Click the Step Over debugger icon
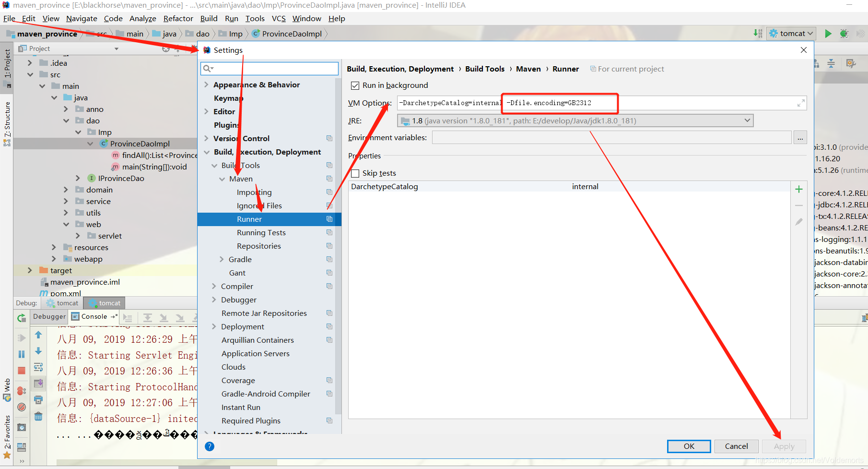The height and width of the screenshot is (469, 868). coord(148,317)
